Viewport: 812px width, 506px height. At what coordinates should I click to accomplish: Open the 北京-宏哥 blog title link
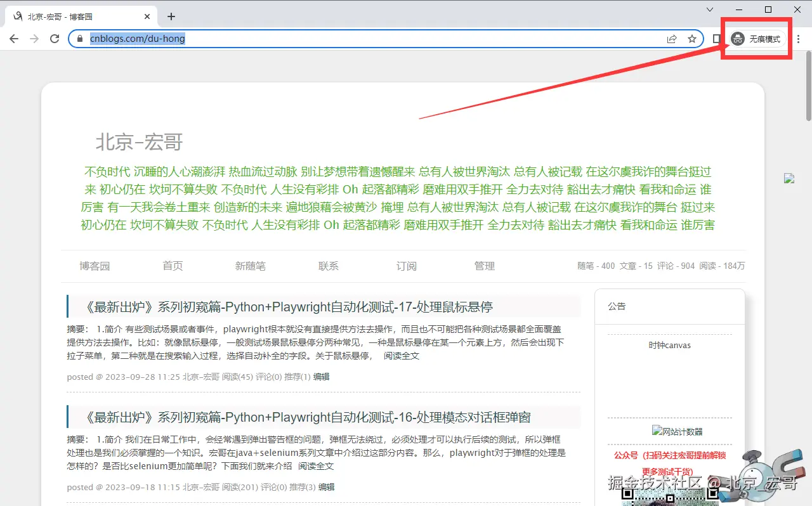(139, 142)
